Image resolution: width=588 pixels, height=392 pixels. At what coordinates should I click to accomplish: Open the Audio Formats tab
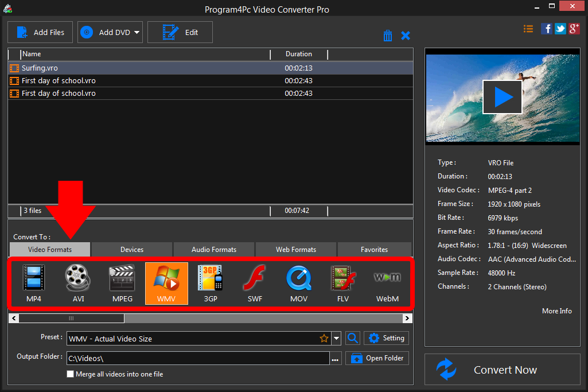pos(214,250)
